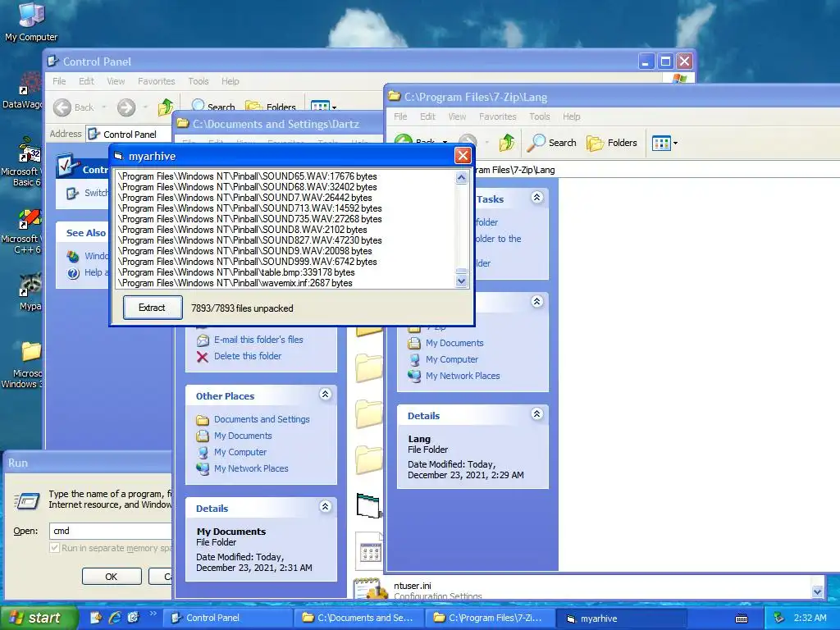Click Address bar in 7-Zip Lang window
The height and width of the screenshot is (630, 840).
coord(657,170)
